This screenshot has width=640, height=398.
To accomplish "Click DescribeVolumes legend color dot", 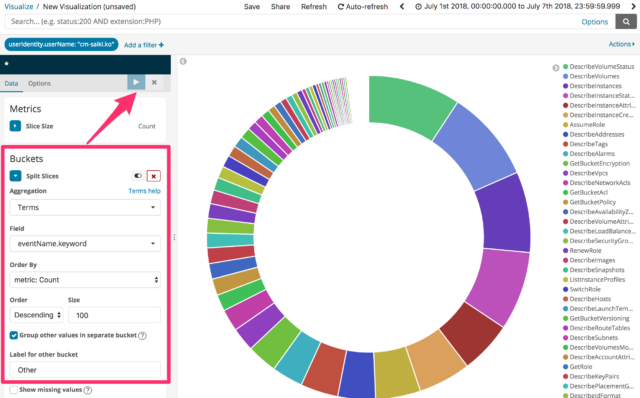I will pos(565,76).
